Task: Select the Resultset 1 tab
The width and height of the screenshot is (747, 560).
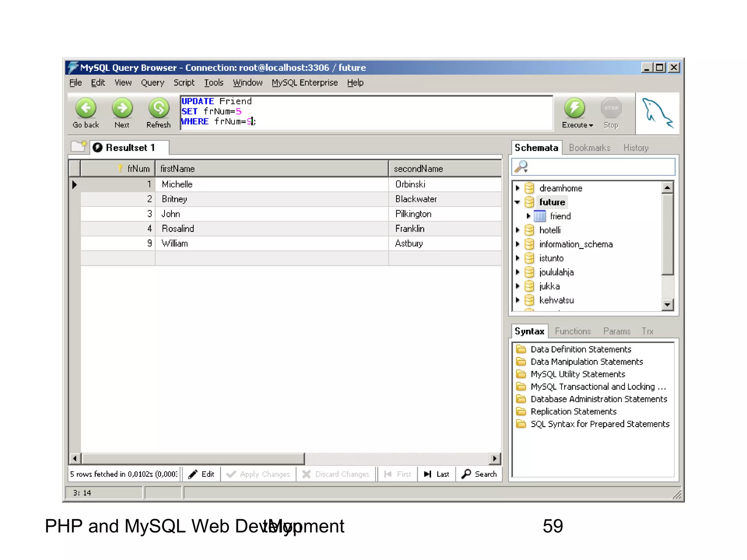Action: point(130,148)
